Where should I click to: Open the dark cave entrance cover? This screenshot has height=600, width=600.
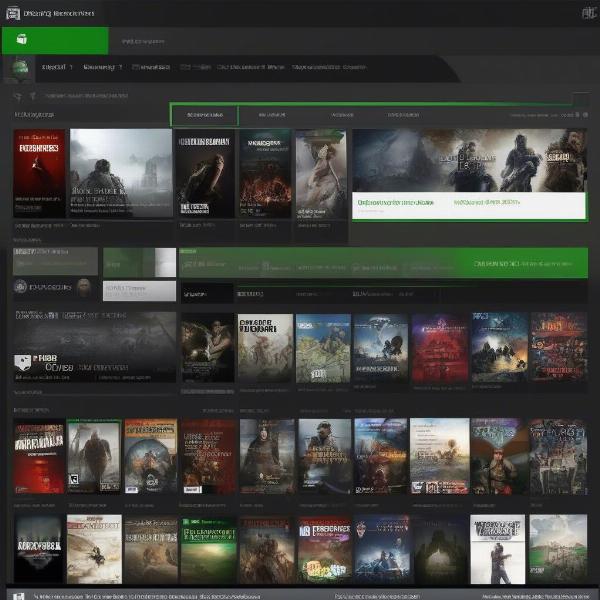(x=440, y=550)
